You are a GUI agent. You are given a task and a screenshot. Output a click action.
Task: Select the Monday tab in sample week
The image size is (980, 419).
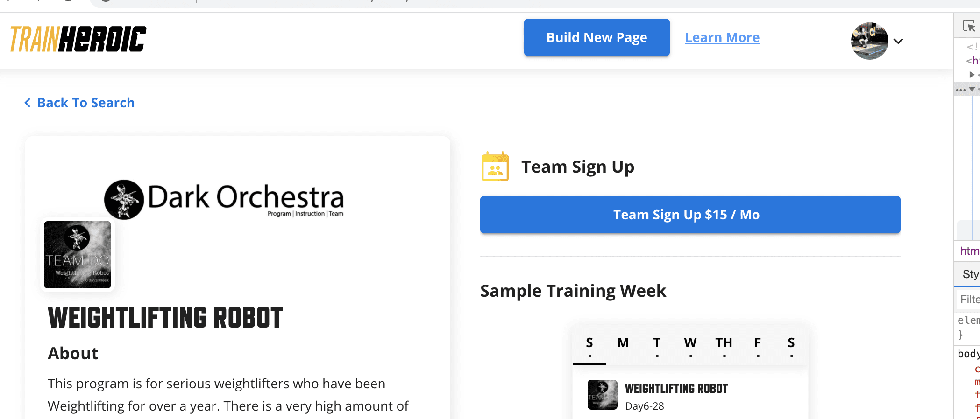click(623, 346)
